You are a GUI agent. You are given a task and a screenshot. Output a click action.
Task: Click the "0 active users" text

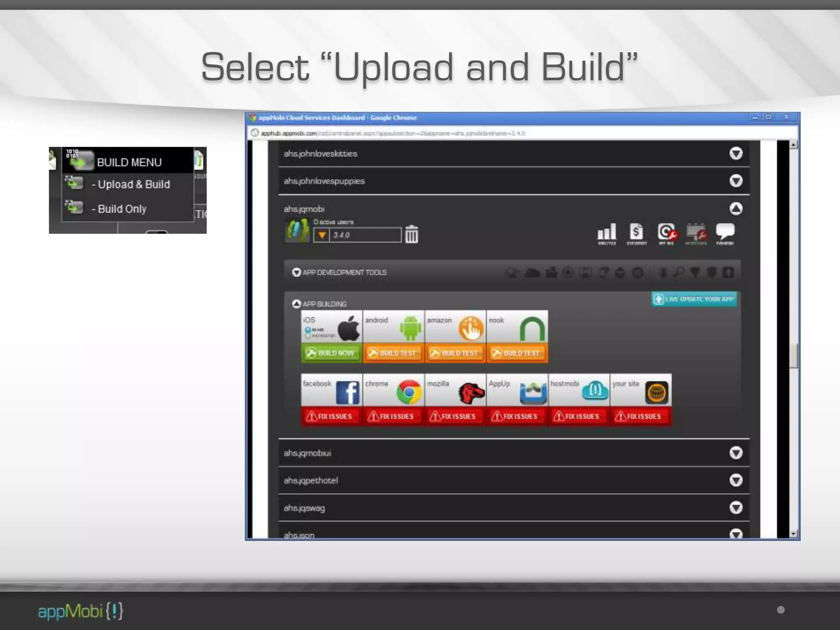pos(333,222)
